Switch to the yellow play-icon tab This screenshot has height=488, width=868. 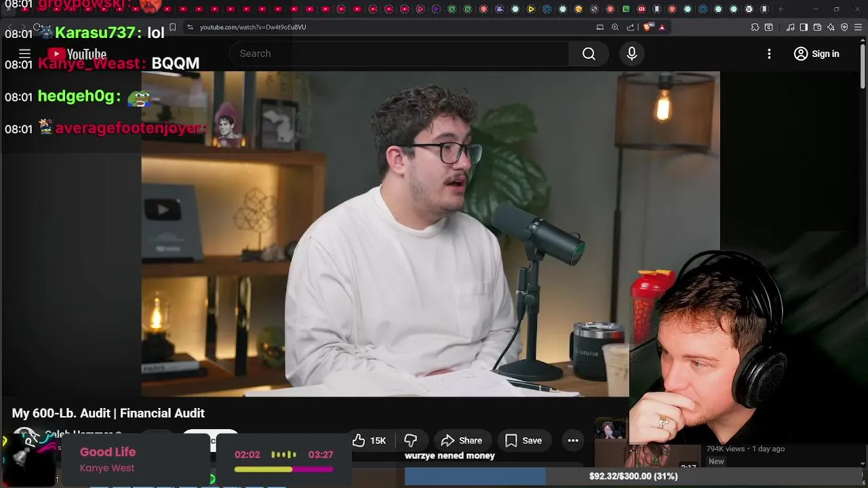(531, 9)
